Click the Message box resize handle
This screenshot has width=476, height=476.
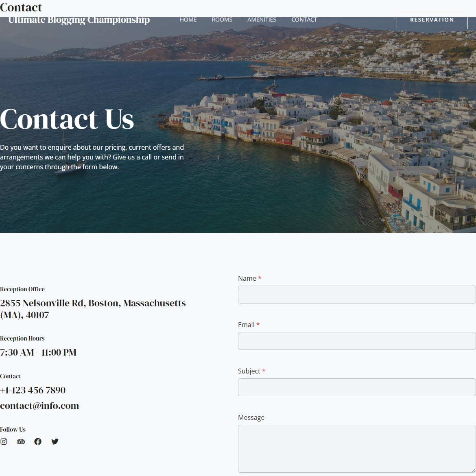[473, 470]
